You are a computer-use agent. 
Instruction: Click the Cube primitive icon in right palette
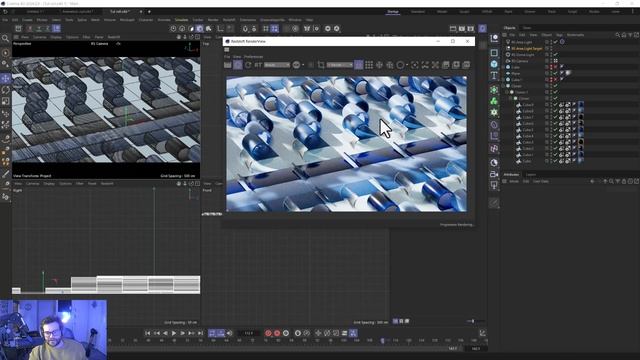pyautogui.click(x=494, y=64)
